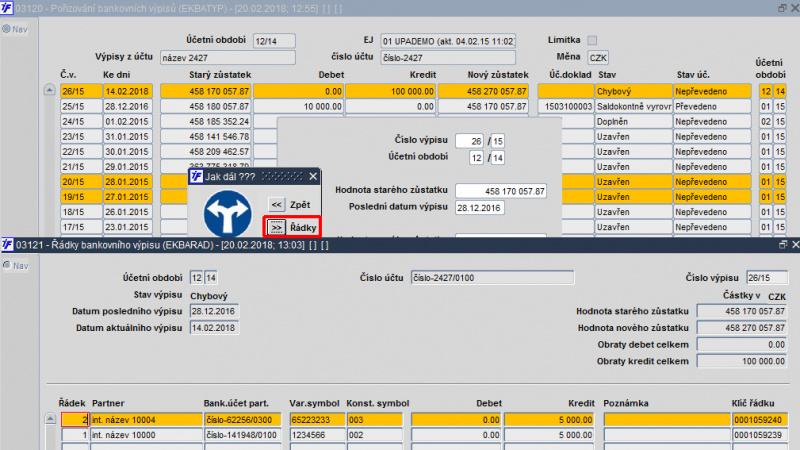
Task: Click the EJ field 01 UPADEMO
Action: [x=448, y=41]
